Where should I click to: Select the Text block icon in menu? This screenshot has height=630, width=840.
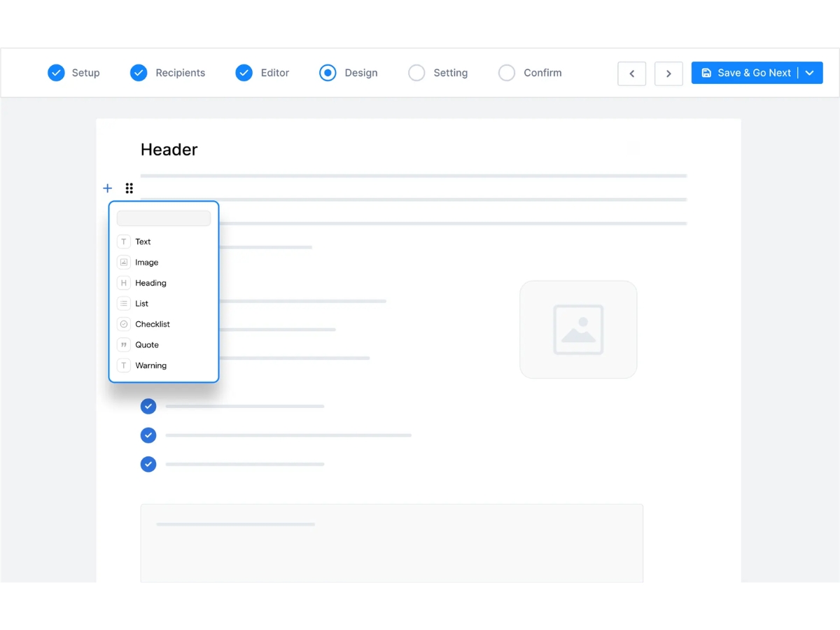tap(124, 241)
